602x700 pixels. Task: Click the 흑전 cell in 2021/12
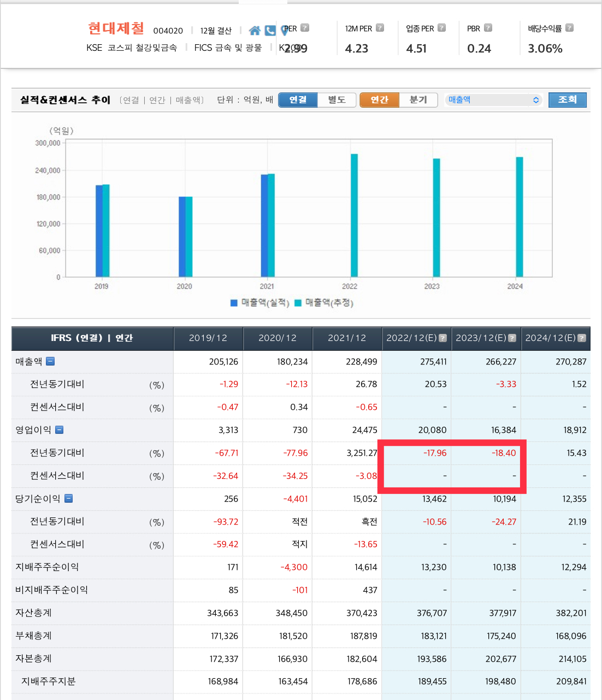coord(369,522)
